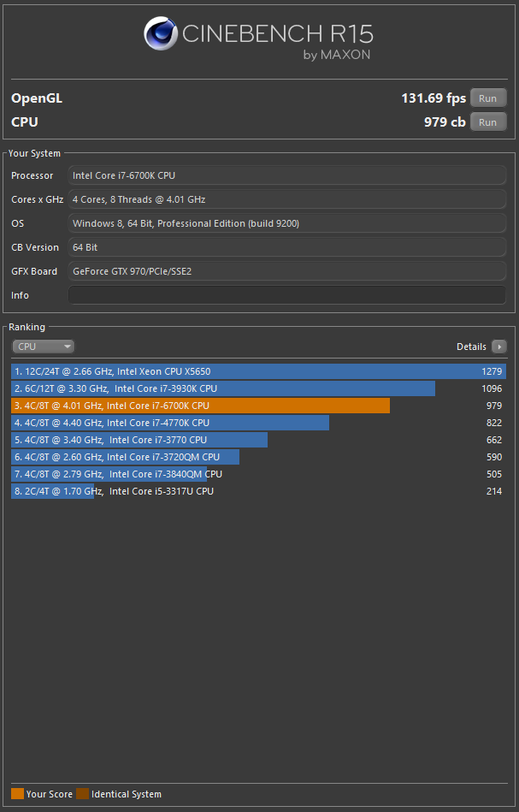Select the i7-3770 ranking row
The image size is (519, 812).
257,440
